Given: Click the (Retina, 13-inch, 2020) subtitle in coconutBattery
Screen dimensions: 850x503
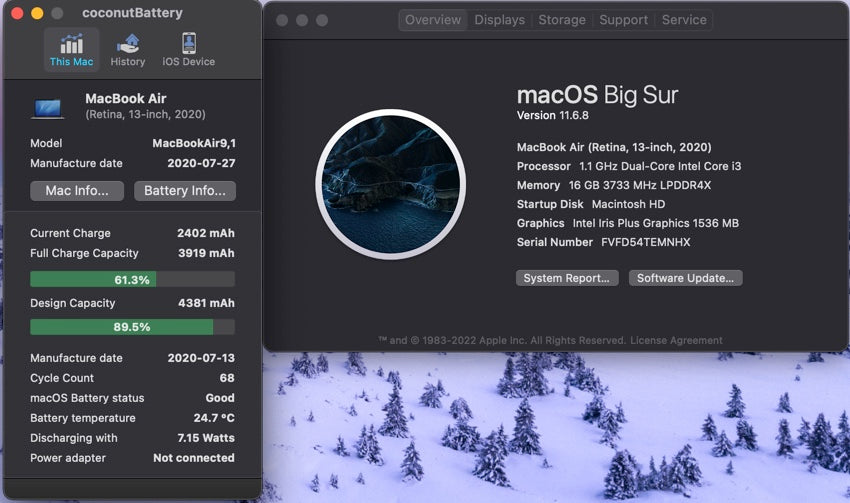Looking at the screenshot, I should point(145,114).
